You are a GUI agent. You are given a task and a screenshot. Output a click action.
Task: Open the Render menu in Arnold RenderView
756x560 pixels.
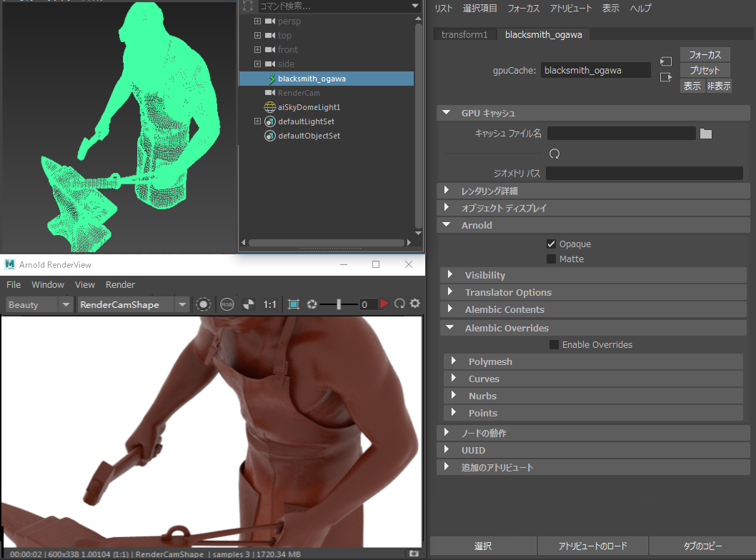[x=120, y=285]
